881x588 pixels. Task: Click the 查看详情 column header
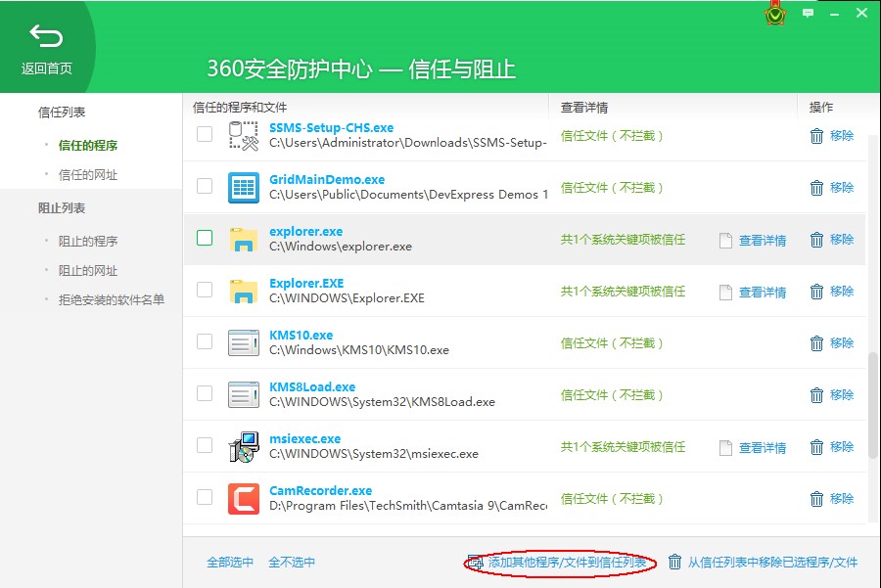pos(584,108)
